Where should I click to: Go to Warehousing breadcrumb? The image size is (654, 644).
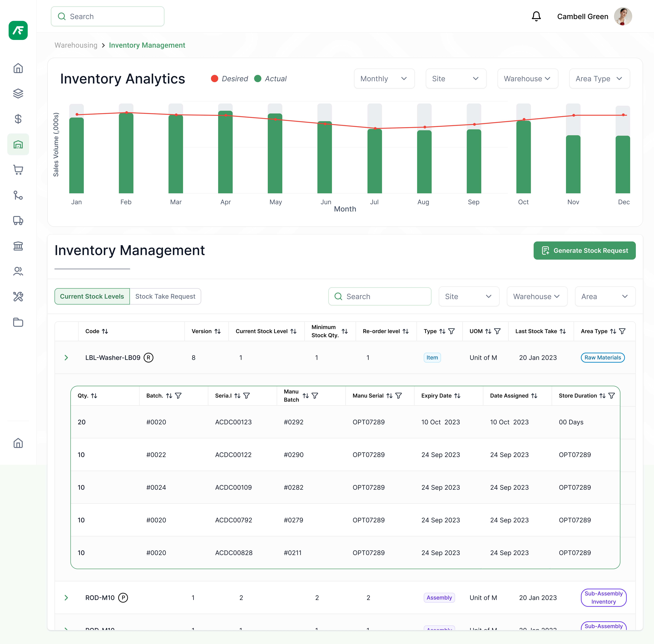pyautogui.click(x=76, y=45)
